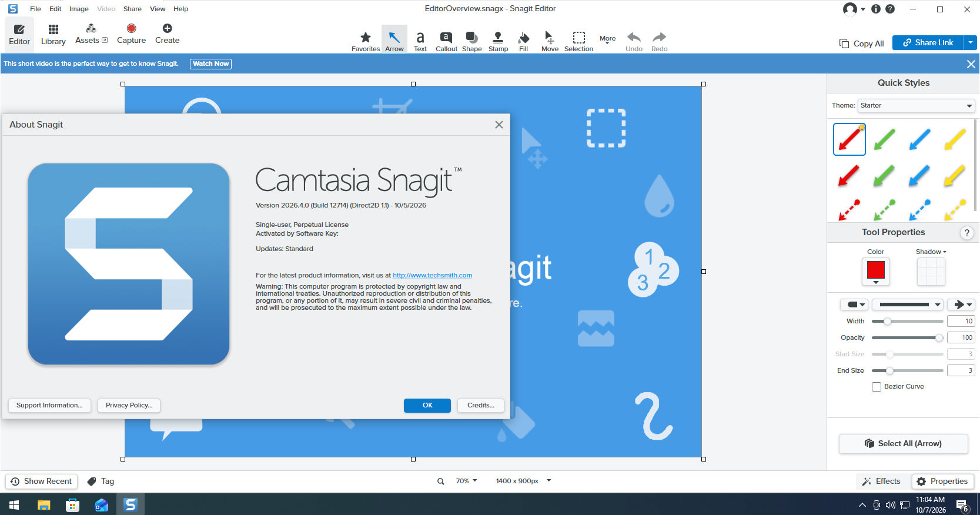Click the Undo arrow
Viewport: 980px width, 515px height.
[634, 40]
